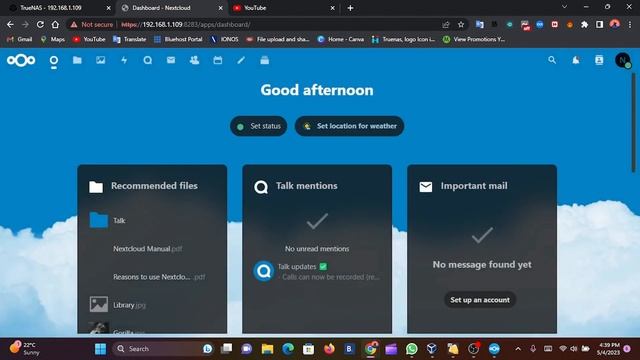Open the Files app icon
The width and height of the screenshot is (640, 360).
[x=77, y=60]
